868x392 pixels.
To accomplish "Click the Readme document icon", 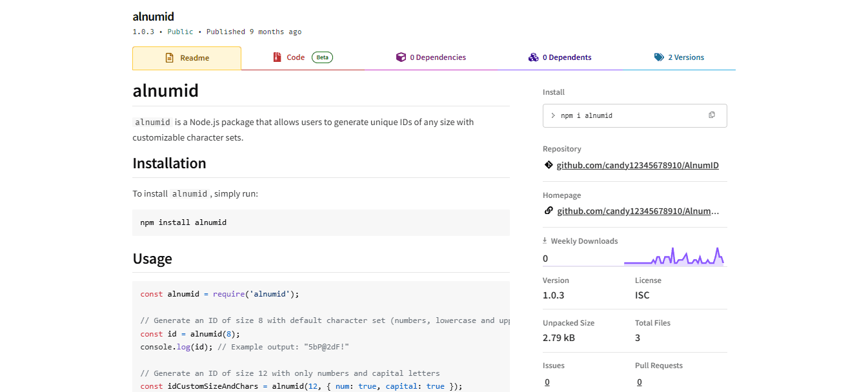I will coord(170,58).
